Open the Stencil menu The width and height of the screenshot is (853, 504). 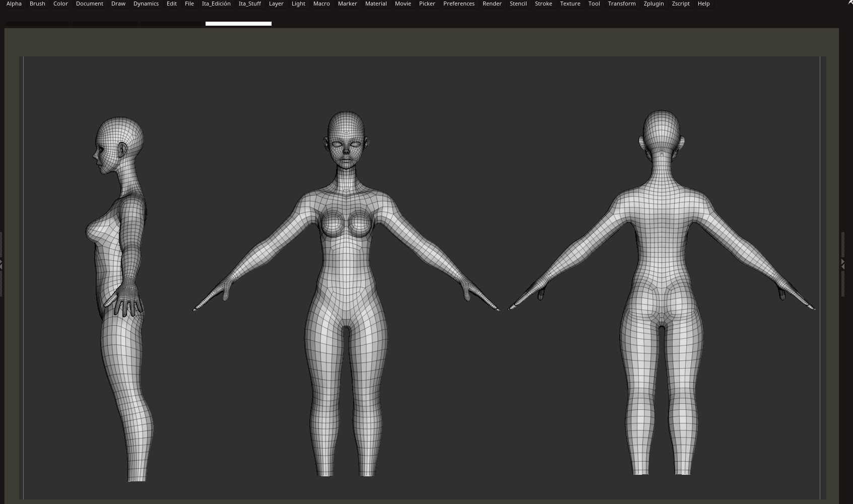[518, 4]
